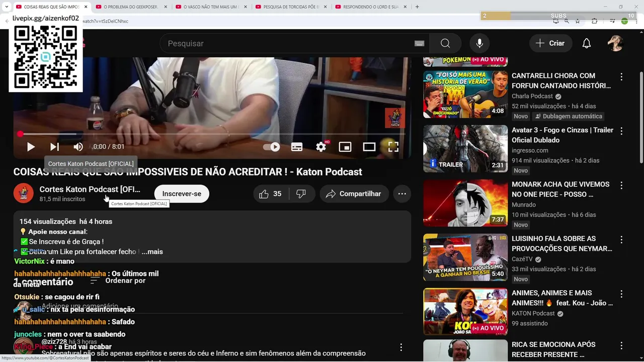Dislike the video with thumbs down
Image resolution: width=644 pixels, height=362 pixels.
click(301, 194)
